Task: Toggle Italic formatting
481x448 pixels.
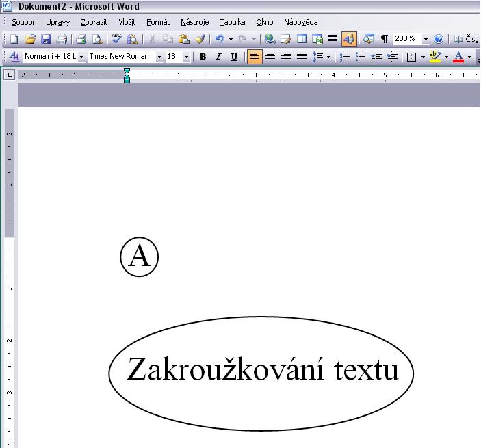Action: pos(218,57)
